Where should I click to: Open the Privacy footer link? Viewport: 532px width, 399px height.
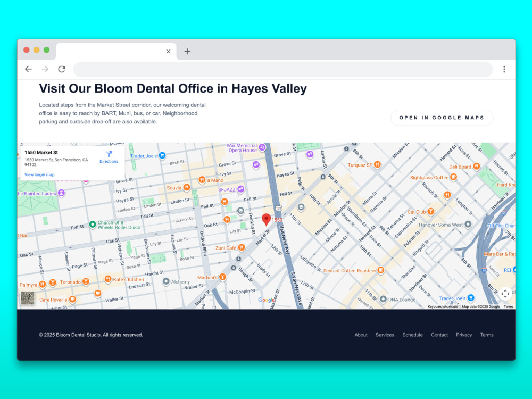point(464,335)
